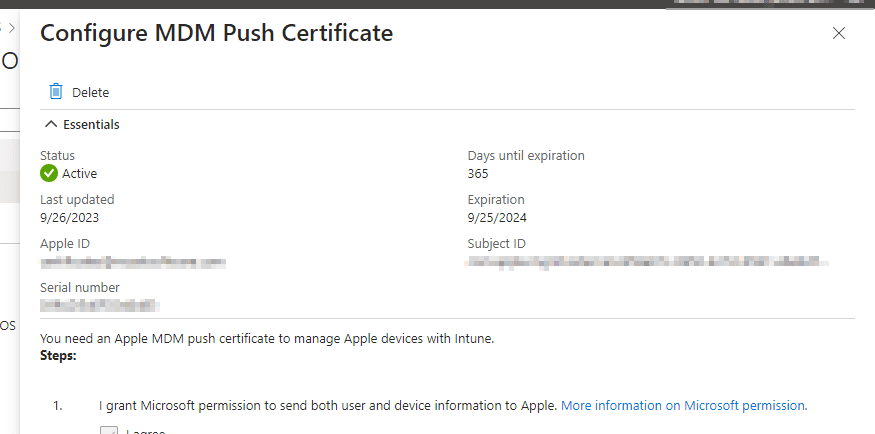Screen dimensions: 875x434
Task: Click the Active status text
Action: click(x=80, y=173)
